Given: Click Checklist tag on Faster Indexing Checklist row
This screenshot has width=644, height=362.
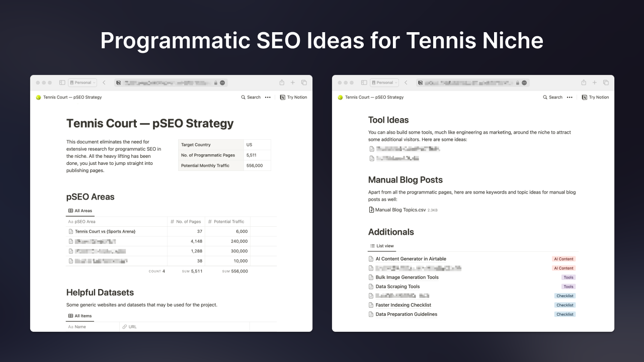Looking at the screenshot, I should point(565,305).
